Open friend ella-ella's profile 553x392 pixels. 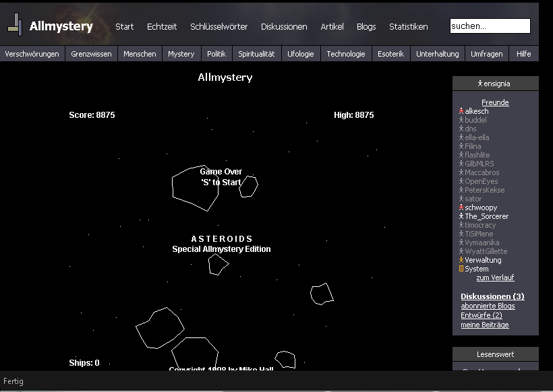[477, 137]
